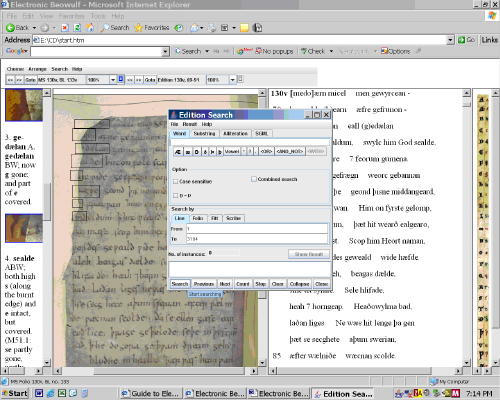Open the Arrange menu in the applet

(37, 69)
